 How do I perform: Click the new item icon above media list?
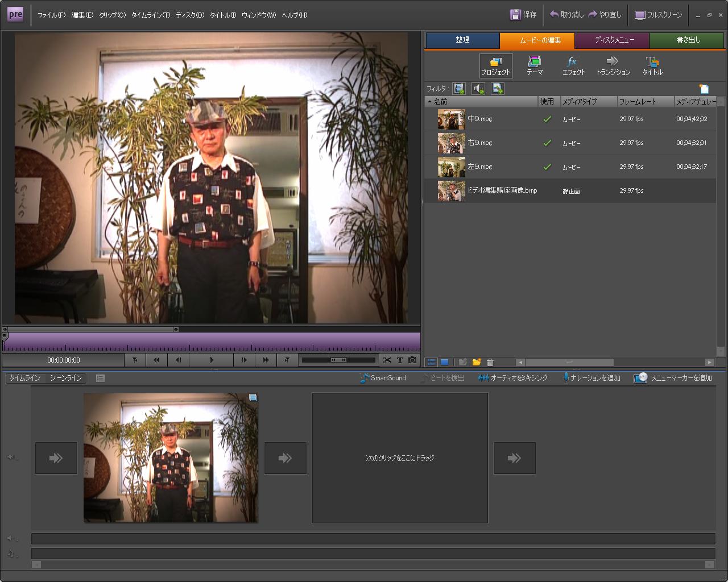[x=704, y=89]
